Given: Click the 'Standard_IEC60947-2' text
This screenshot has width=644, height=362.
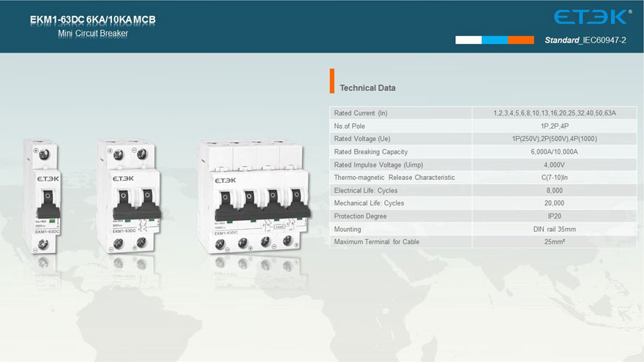Looking at the screenshot, I should [585, 40].
